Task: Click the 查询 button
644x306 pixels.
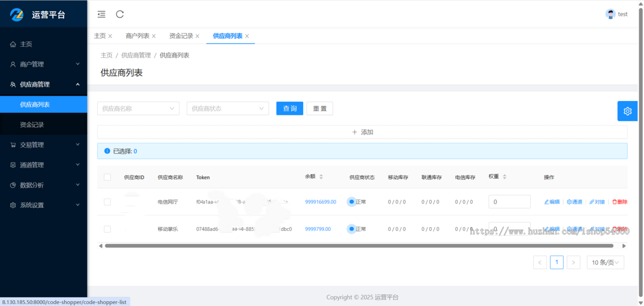Action: 290,108
